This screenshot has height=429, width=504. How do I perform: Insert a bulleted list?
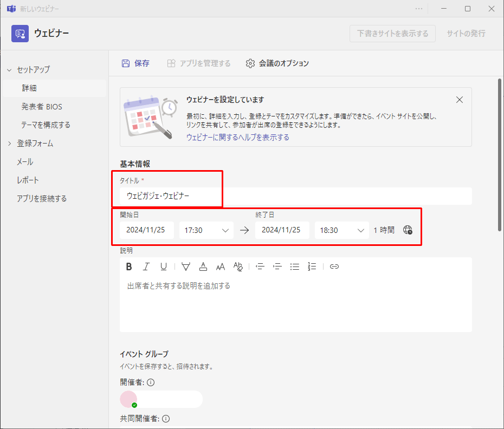(x=295, y=266)
